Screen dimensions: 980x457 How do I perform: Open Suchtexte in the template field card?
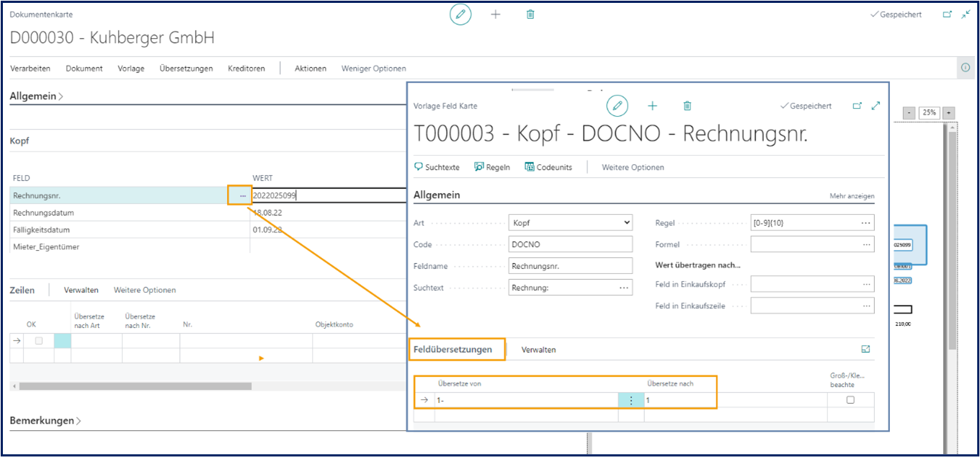tap(437, 167)
